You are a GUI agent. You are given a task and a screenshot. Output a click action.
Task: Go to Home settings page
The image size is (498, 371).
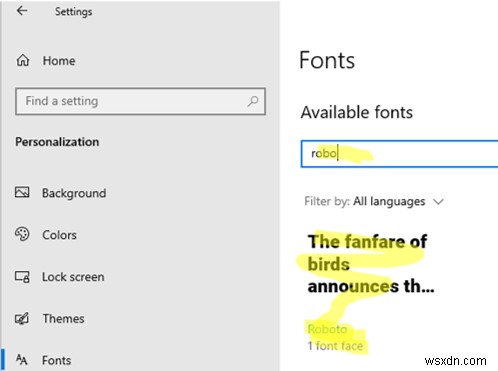point(59,61)
